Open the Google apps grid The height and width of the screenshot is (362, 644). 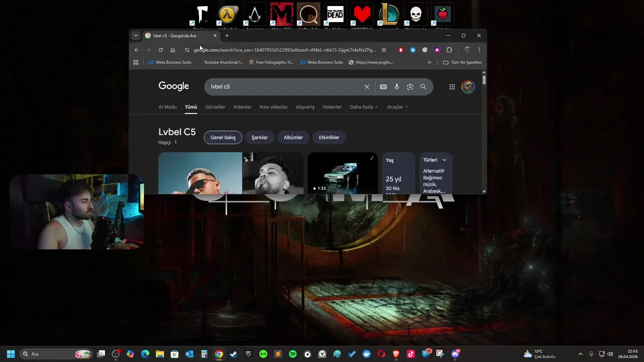(452, 86)
